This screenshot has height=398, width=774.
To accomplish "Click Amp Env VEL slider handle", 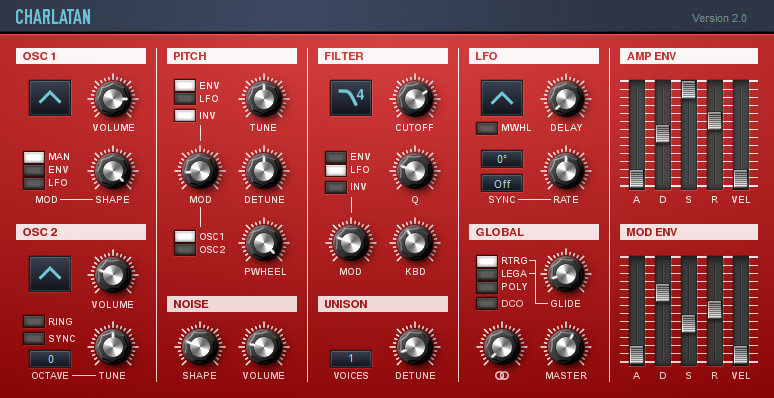I will pos(740,179).
